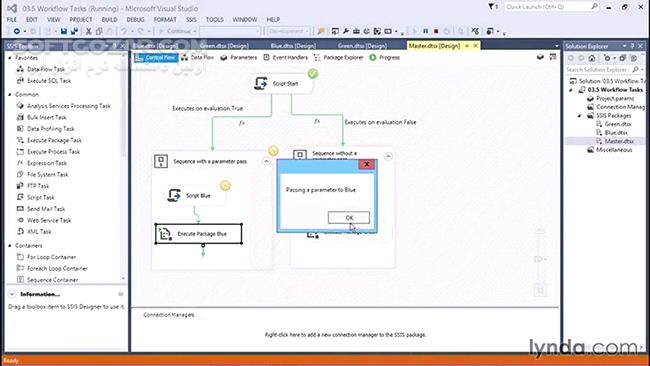Click the Cut scissors icon
The image size is (650, 366).
pyautogui.click(x=88, y=31)
